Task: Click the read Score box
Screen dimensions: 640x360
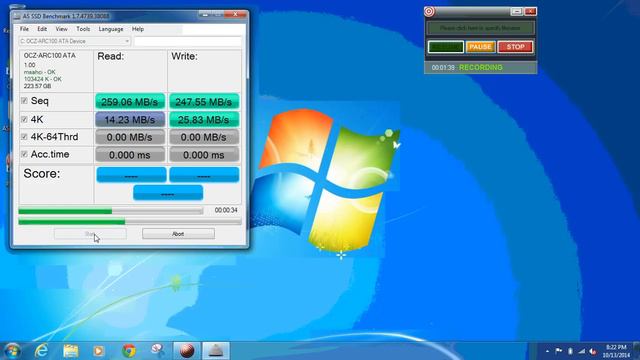Action: click(x=131, y=175)
